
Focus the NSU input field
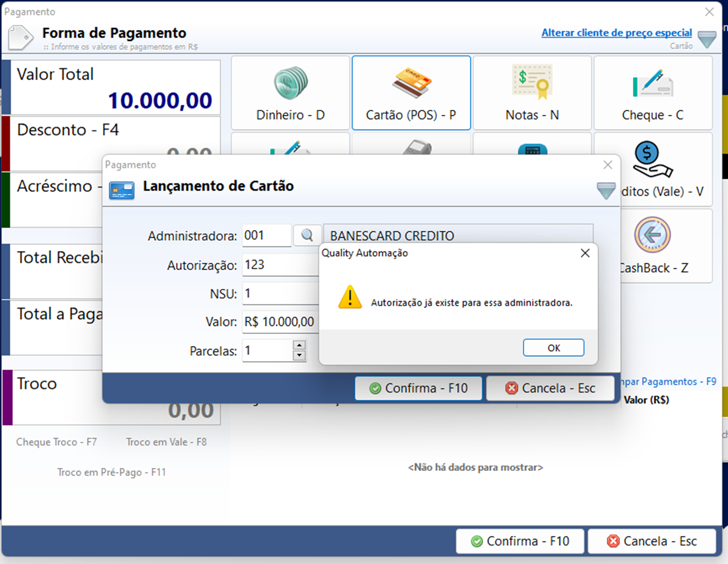point(280,293)
